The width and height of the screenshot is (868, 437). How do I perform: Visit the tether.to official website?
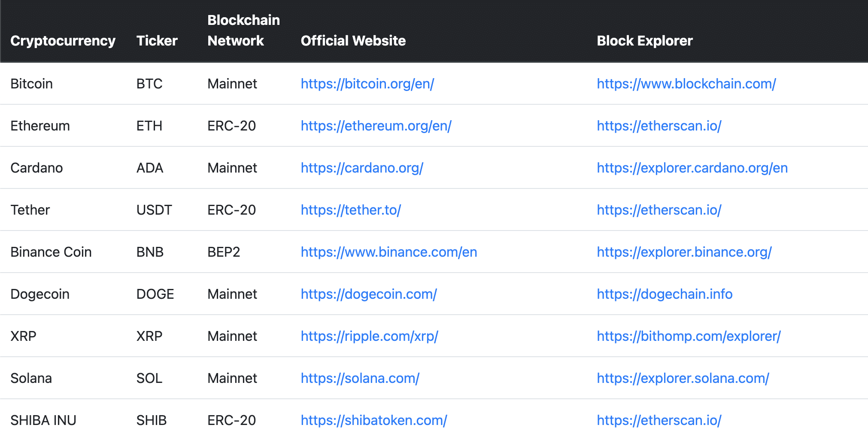click(x=351, y=210)
